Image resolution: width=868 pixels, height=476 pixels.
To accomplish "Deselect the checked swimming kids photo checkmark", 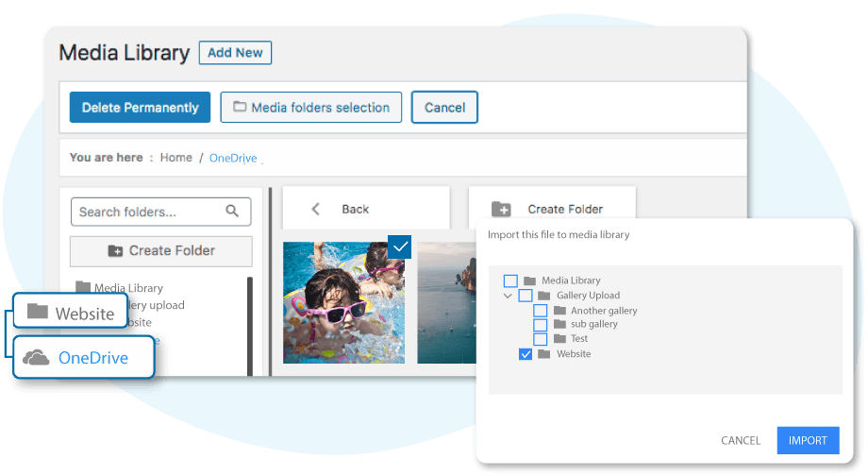I will coord(400,246).
